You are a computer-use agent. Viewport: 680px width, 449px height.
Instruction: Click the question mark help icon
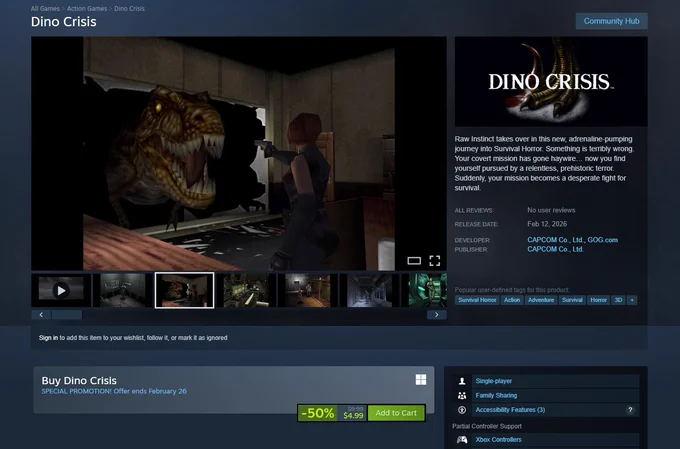pyautogui.click(x=630, y=410)
